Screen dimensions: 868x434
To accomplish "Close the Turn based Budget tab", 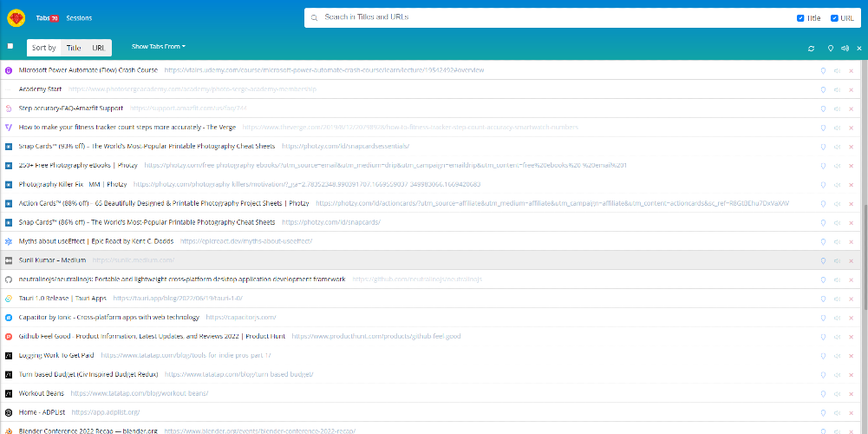I will (x=852, y=375).
